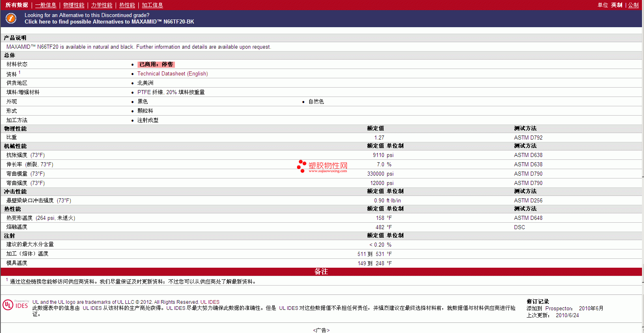644x333 pixels.
Task: Click the UL IDES link after All Rights Reserved
Action: (x=210, y=302)
